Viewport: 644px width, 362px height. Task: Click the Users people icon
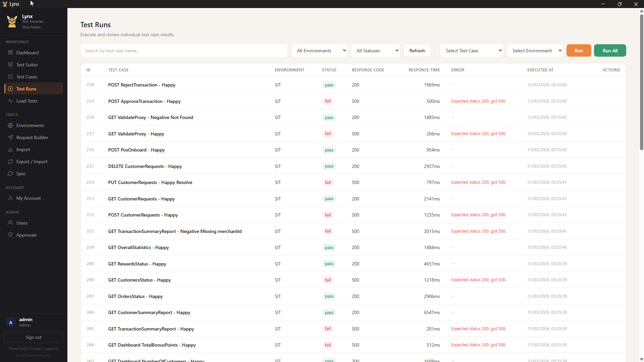10,223
